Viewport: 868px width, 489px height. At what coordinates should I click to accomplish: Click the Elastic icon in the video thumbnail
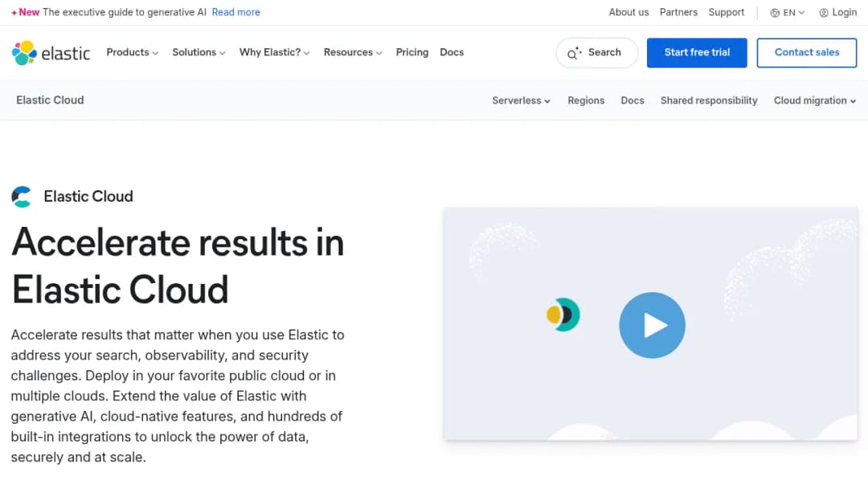[563, 314]
